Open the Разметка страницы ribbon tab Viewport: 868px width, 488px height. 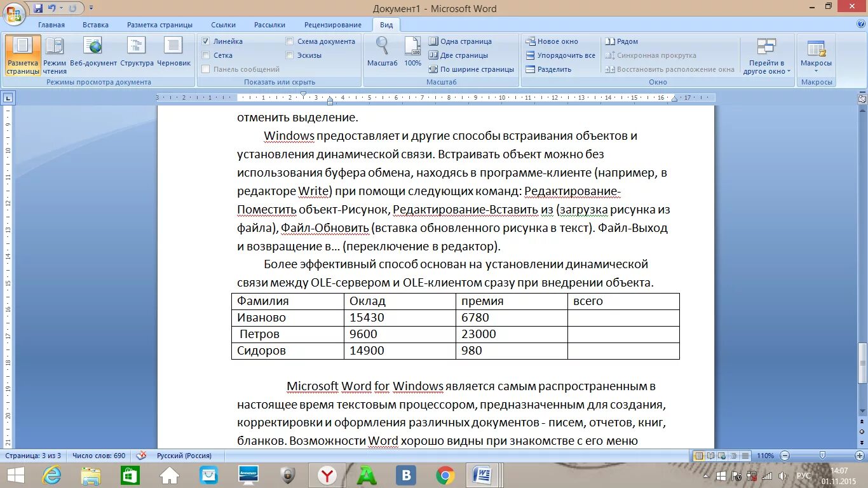(x=159, y=25)
